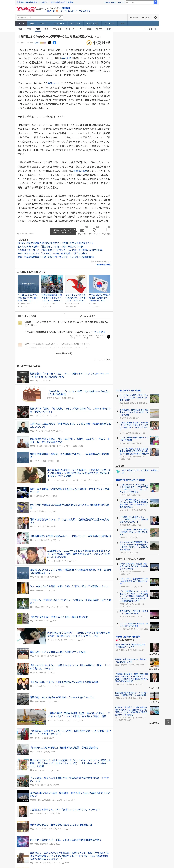Select the ライブ navigation tab
This screenshot has width=174, height=868.
coord(43,24)
